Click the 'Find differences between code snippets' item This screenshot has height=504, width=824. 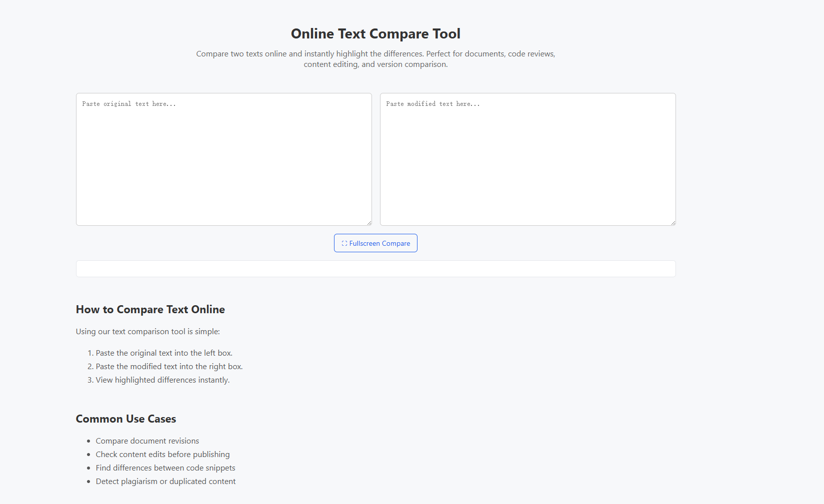pyautogui.click(x=165, y=468)
